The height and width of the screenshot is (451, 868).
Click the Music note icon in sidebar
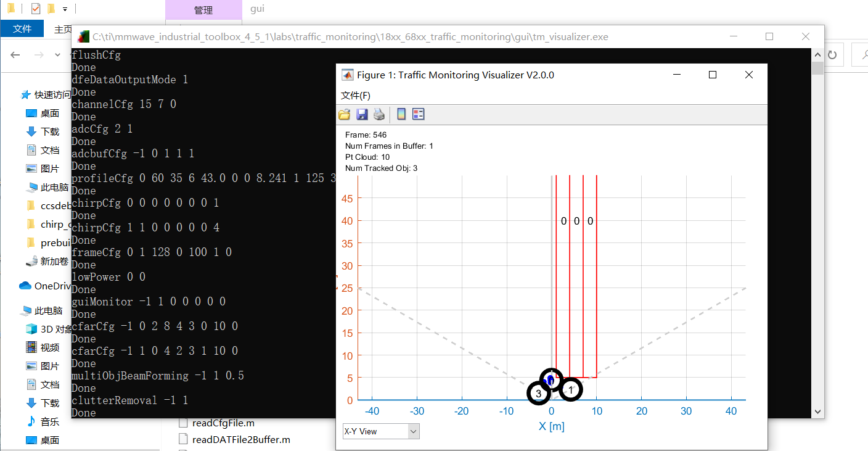[x=31, y=421]
